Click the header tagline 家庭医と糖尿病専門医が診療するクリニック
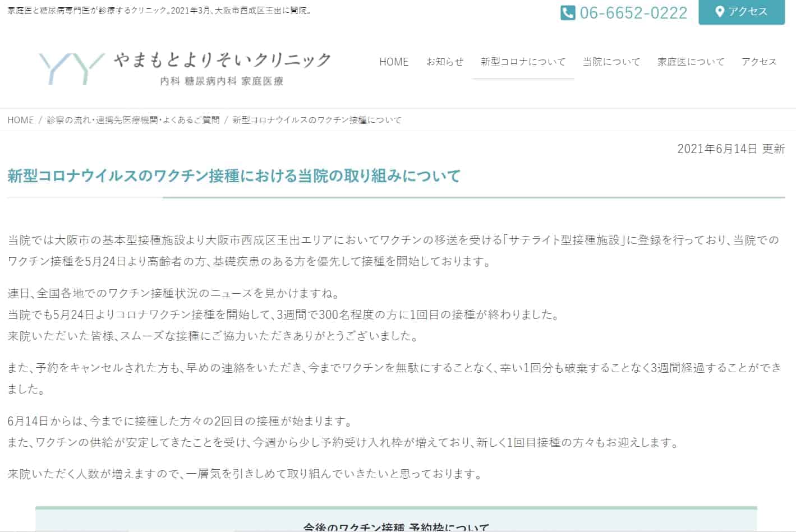This screenshot has width=796, height=532. click(159, 11)
